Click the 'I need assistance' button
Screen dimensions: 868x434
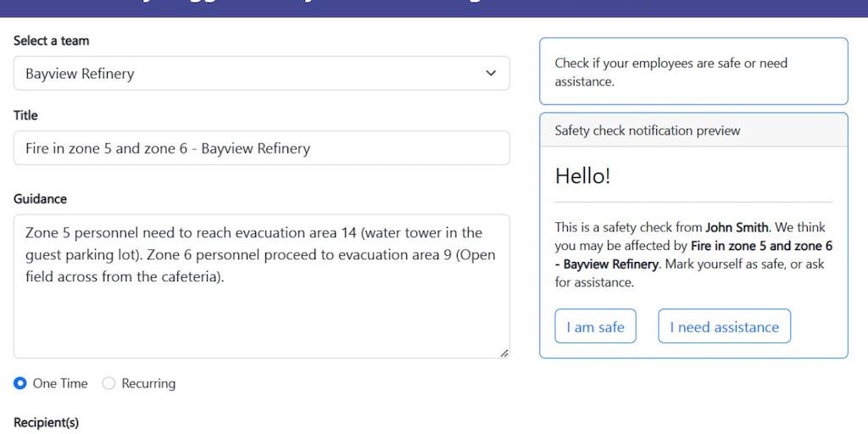point(724,327)
